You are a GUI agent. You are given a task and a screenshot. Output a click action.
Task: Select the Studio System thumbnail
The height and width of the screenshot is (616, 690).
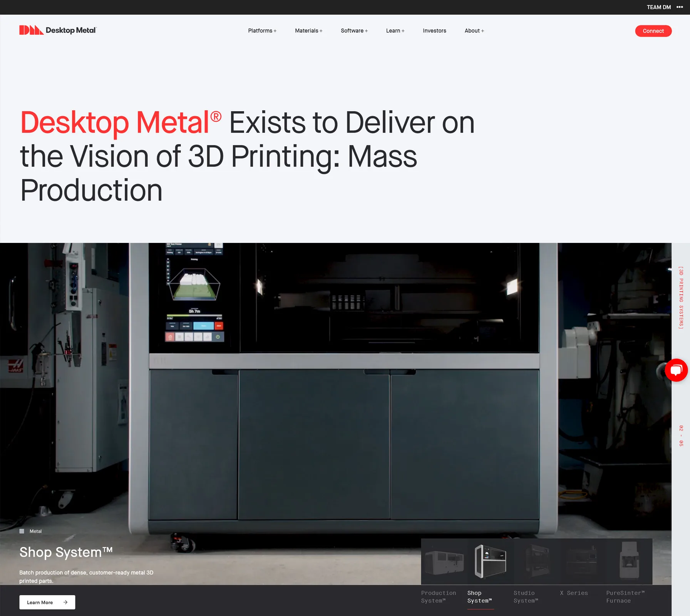537,562
